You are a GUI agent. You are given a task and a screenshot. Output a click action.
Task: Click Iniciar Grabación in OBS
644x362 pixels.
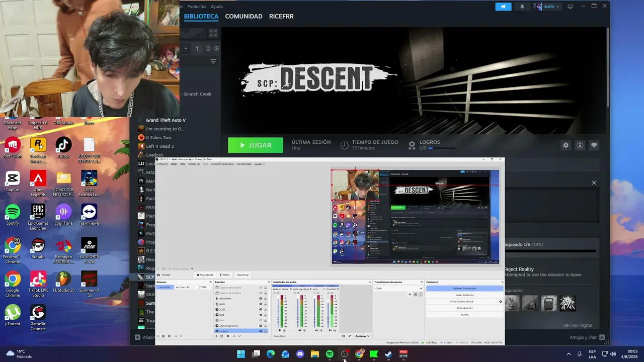[464, 295]
